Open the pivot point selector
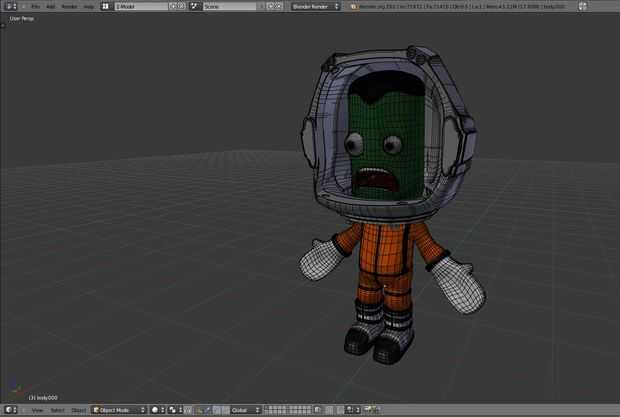 176,410
